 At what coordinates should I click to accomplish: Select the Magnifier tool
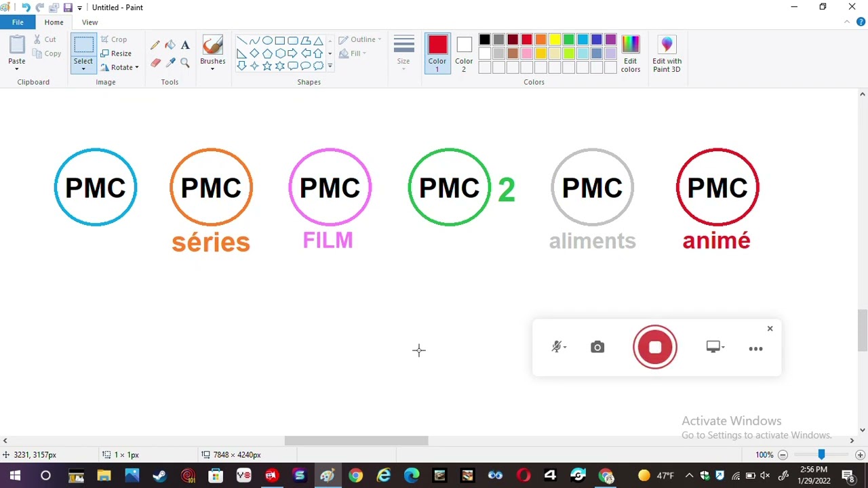coord(185,62)
